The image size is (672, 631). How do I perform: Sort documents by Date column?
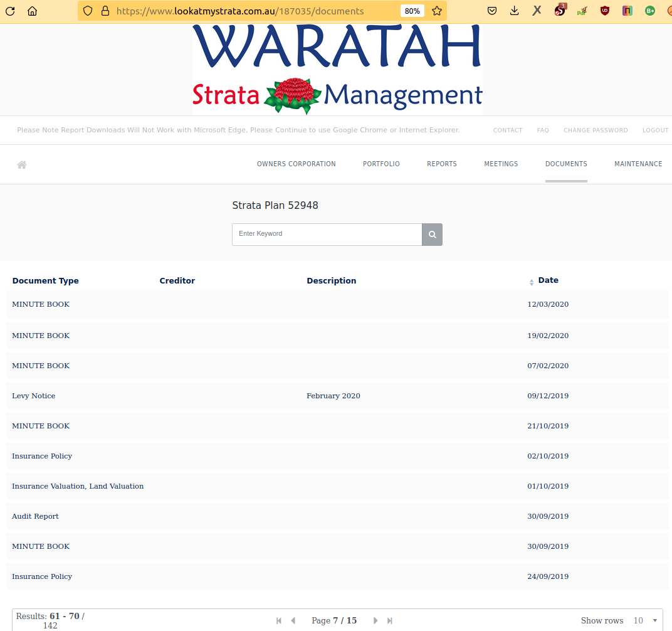(x=547, y=280)
